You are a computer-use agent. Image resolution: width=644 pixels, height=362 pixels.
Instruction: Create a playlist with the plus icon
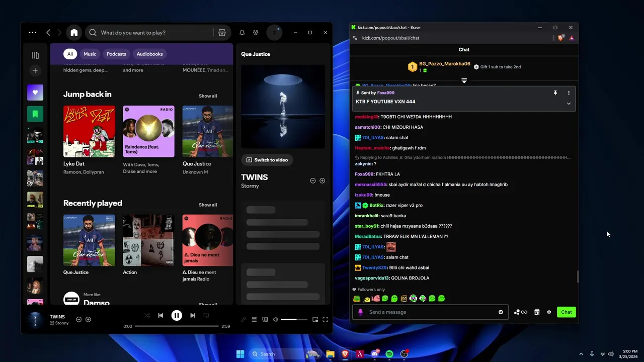coord(35,71)
